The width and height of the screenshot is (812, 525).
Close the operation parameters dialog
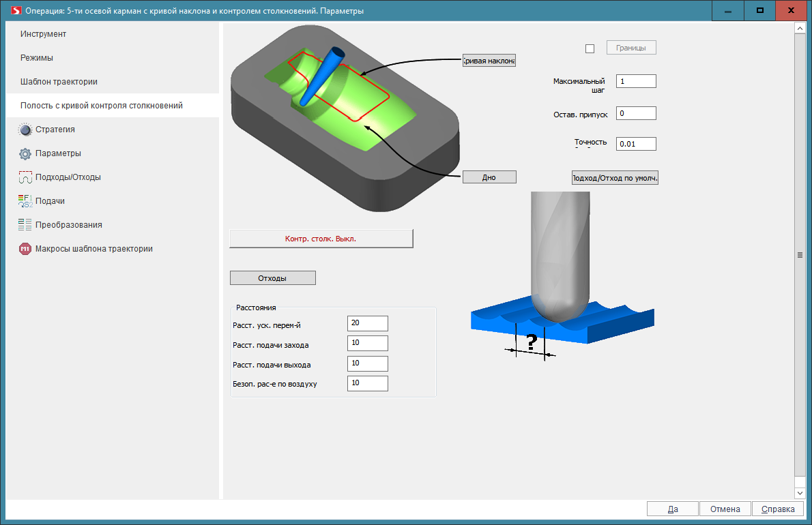792,10
